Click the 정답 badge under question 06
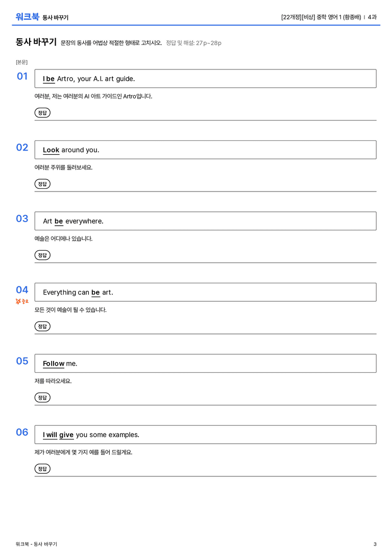The height and width of the screenshot is (555, 392). (x=42, y=469)
